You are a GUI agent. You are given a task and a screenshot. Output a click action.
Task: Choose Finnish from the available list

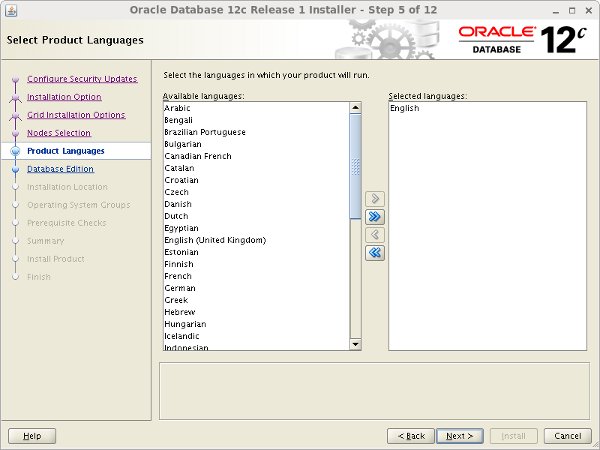[256, 264]
